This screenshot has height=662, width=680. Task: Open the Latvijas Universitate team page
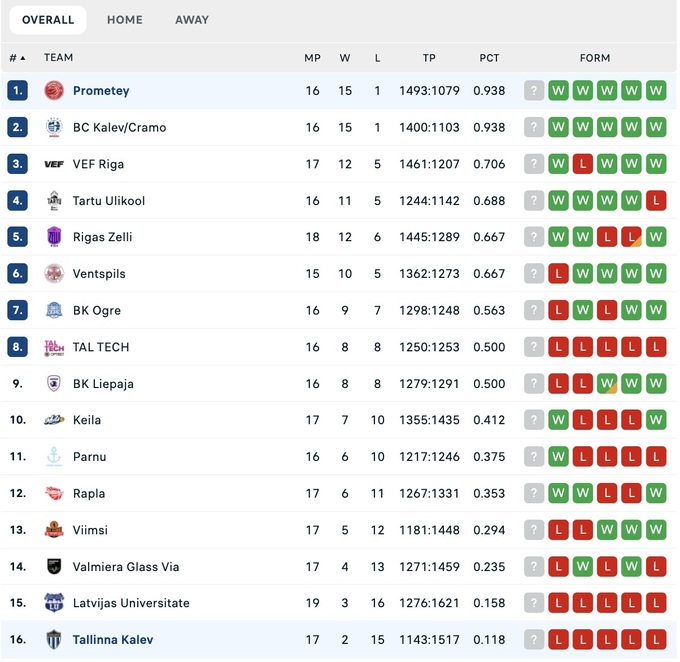point(131,604)
